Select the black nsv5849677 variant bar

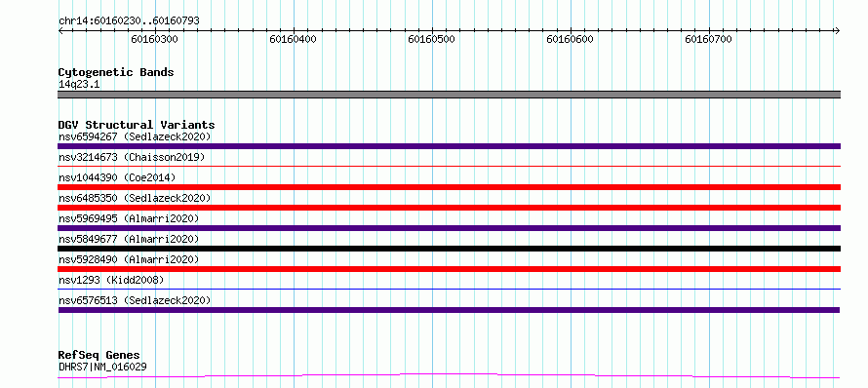[x=449, y=249]
